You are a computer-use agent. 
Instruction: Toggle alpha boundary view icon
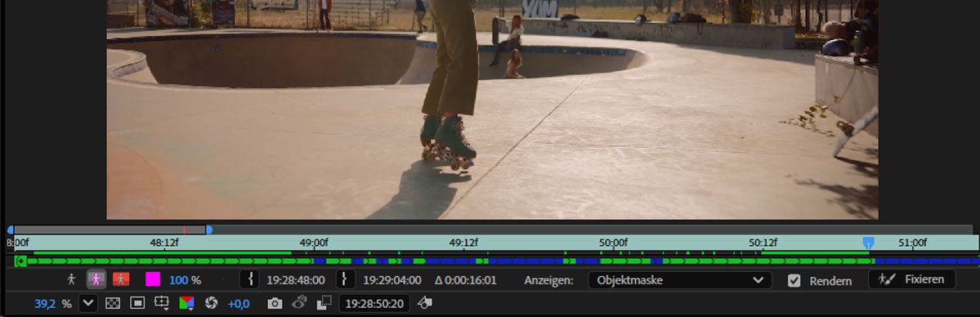click(x=96, y=279)
